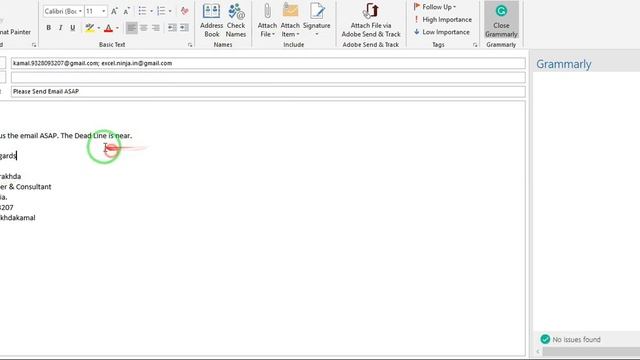Align text left

[x=131, y=28]
